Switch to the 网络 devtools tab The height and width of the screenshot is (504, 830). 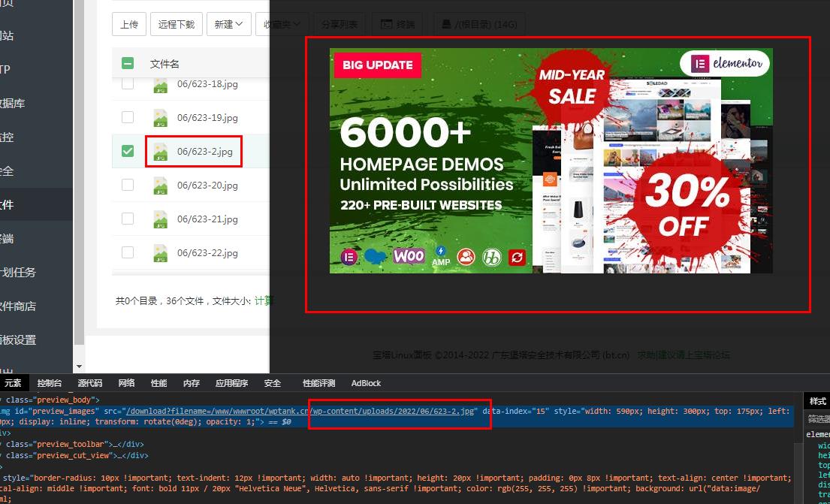click(x=126, y=383)
